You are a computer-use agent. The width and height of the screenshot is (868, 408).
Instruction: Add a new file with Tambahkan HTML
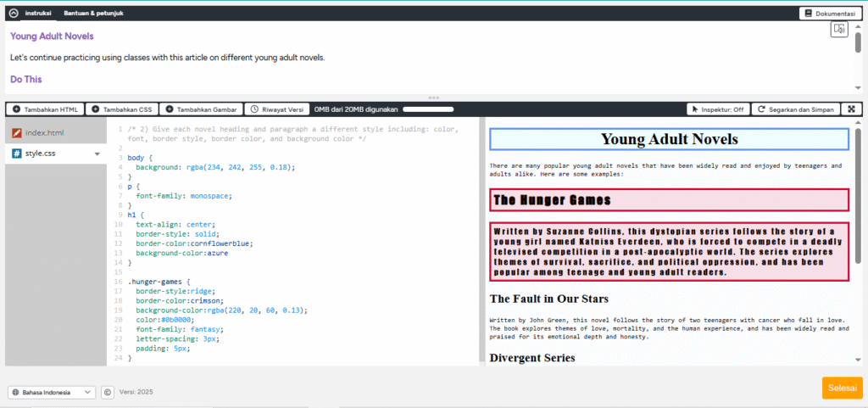[x=43, y=109]
